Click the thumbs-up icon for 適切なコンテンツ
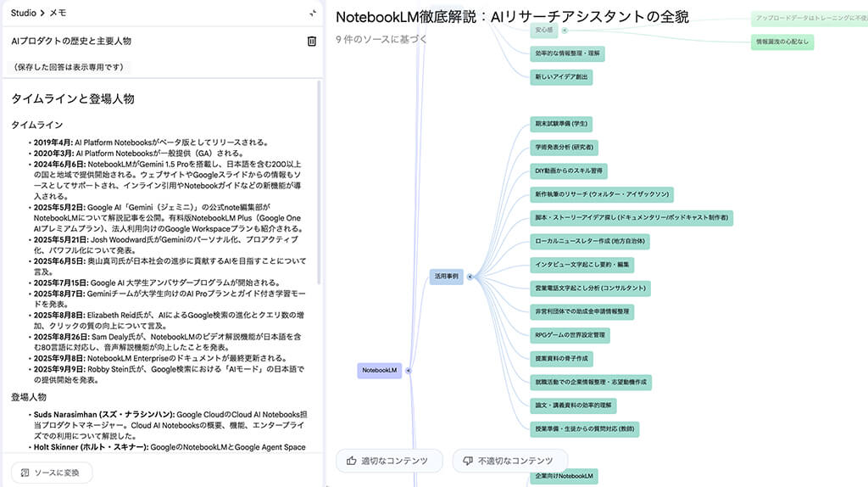868x487 pixels. click(352, 461)
